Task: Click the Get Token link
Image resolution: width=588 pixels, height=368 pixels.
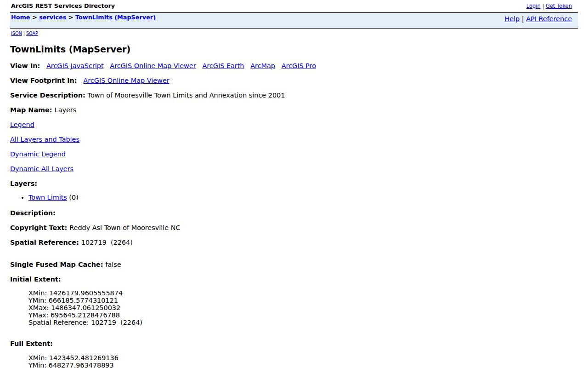Action: tap(559, 6)
